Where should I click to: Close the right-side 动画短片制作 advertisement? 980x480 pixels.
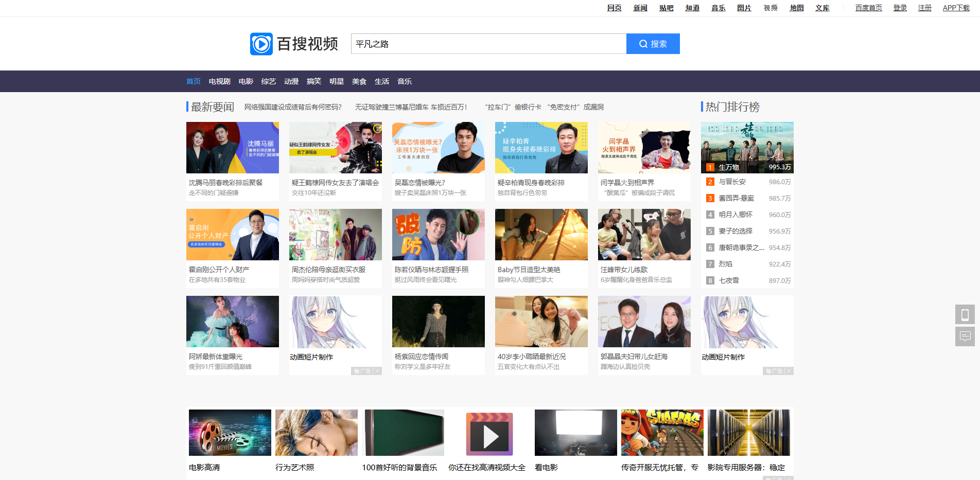[790, 370]
